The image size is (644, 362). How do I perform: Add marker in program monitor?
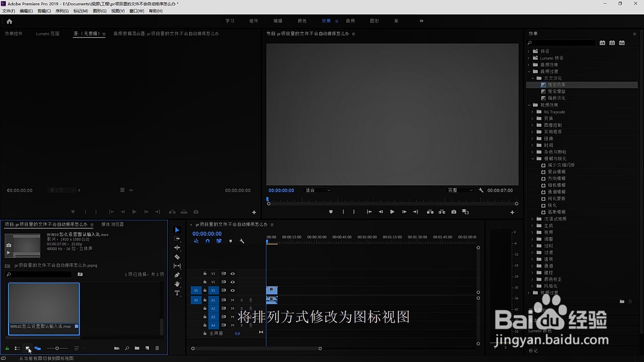click(331, 212)
